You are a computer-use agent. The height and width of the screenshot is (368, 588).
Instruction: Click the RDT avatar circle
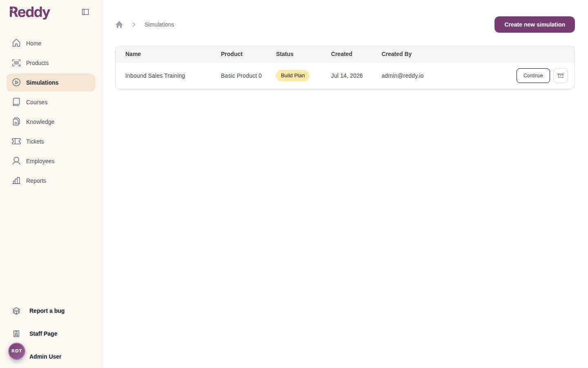(17, 351)
